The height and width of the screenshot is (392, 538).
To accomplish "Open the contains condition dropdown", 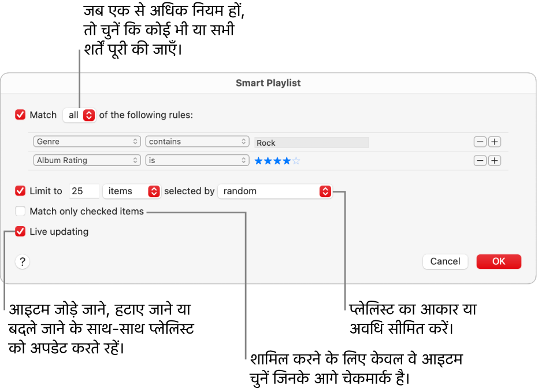I will click(x=197, y=142).
